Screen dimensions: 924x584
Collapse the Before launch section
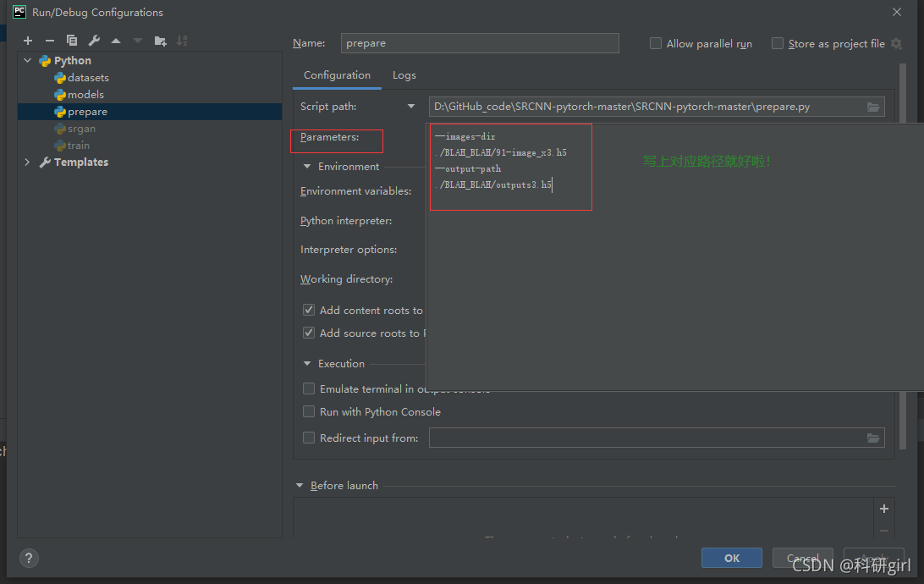click(300, 486)
